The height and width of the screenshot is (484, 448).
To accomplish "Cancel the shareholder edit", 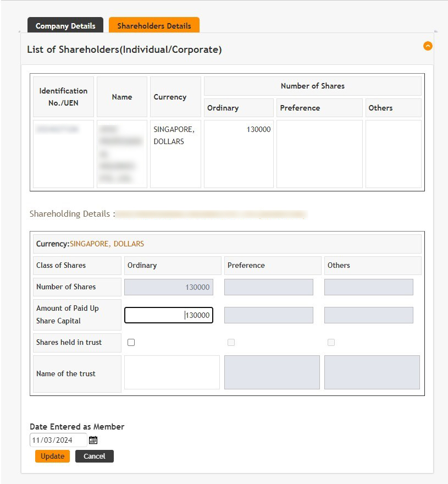I will [x=94, y=456].
